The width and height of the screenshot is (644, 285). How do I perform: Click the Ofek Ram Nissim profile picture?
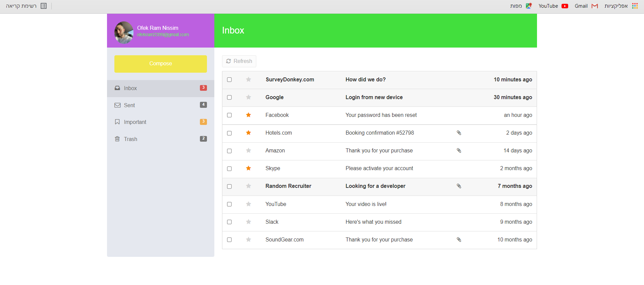124,32
